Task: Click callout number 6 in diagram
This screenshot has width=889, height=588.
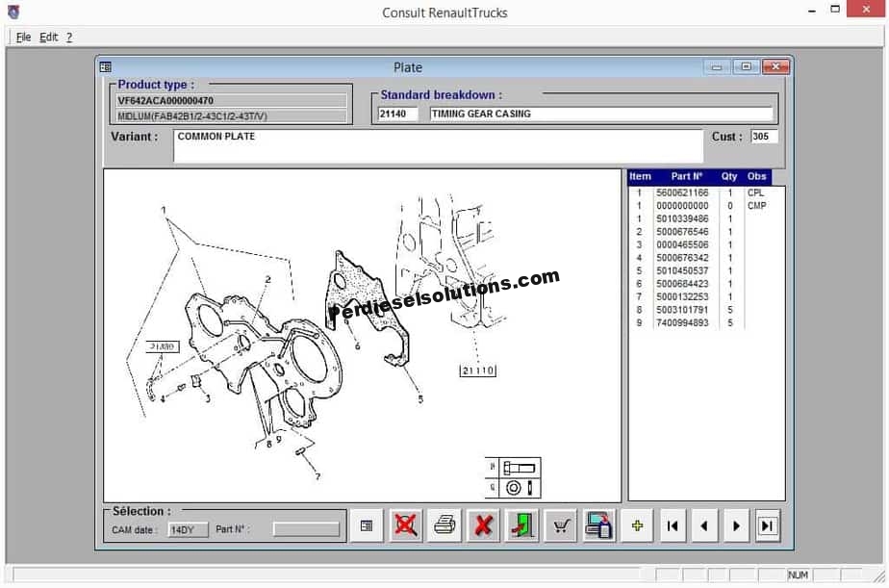Action: click(357, 345)
